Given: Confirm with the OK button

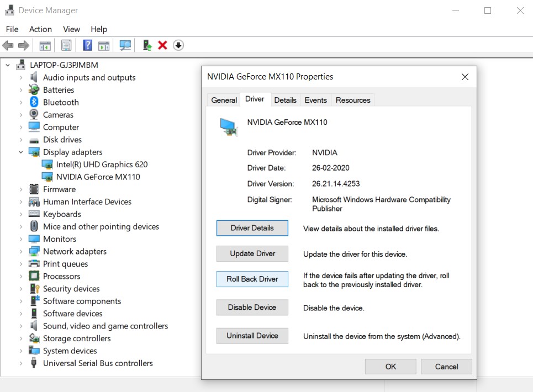Looking at the screenshot, I should tap(390, 367).
